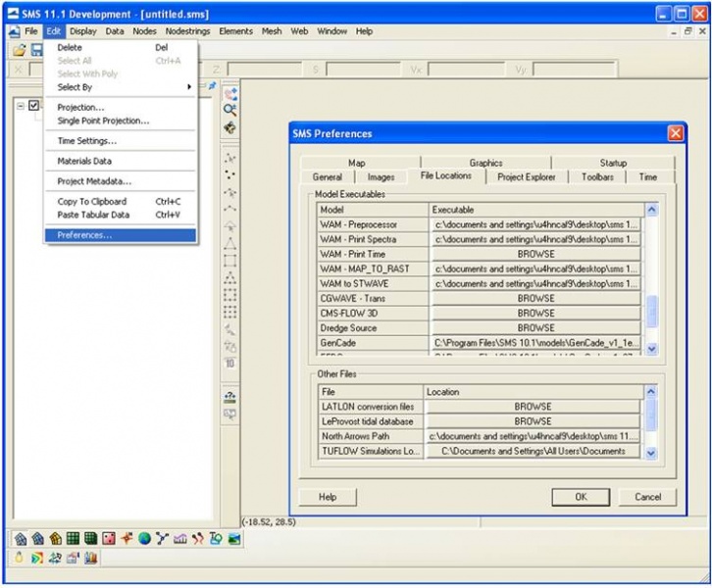
Task: Collapse the project tree root node
Action: 21,106
